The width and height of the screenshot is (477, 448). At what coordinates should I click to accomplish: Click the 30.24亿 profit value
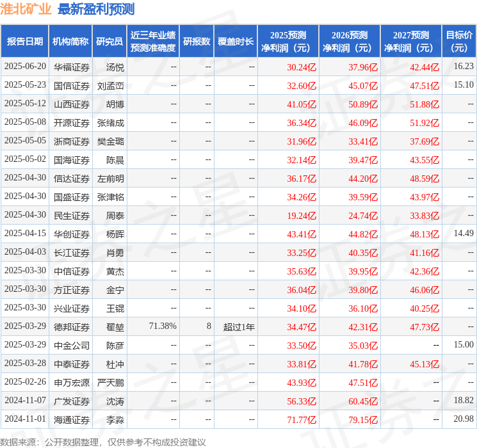coord(302,67)
